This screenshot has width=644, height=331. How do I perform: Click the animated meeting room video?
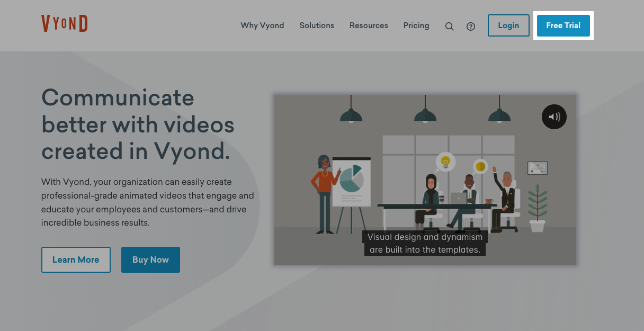pyautogui.click(x=425, y=180)
